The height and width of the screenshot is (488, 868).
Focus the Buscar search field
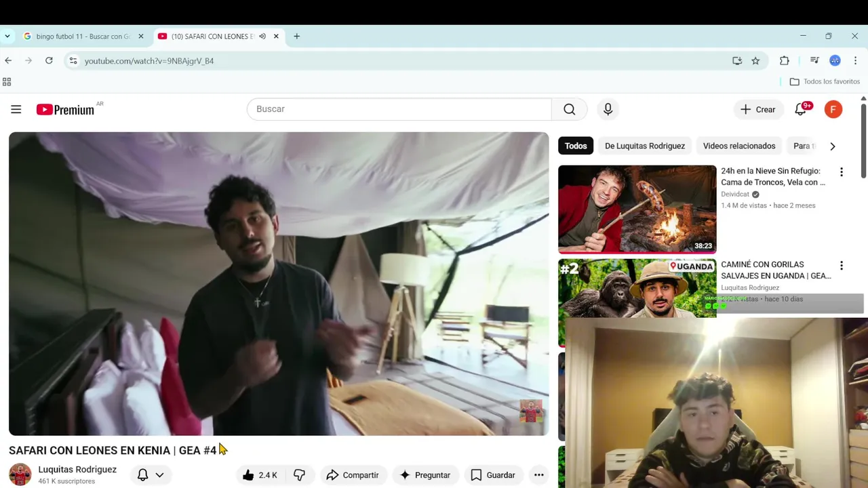pyautogui.click(x=399, y=109)
